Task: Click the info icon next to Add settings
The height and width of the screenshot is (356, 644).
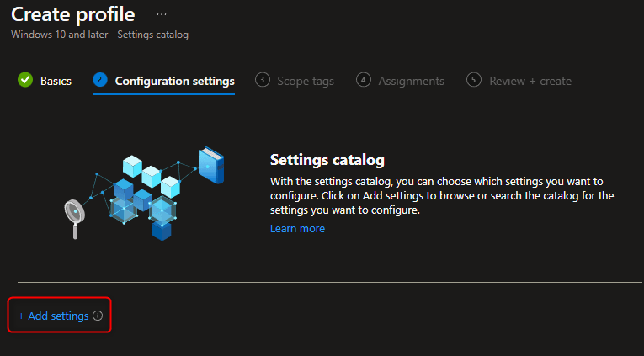Action: (98, 316)
